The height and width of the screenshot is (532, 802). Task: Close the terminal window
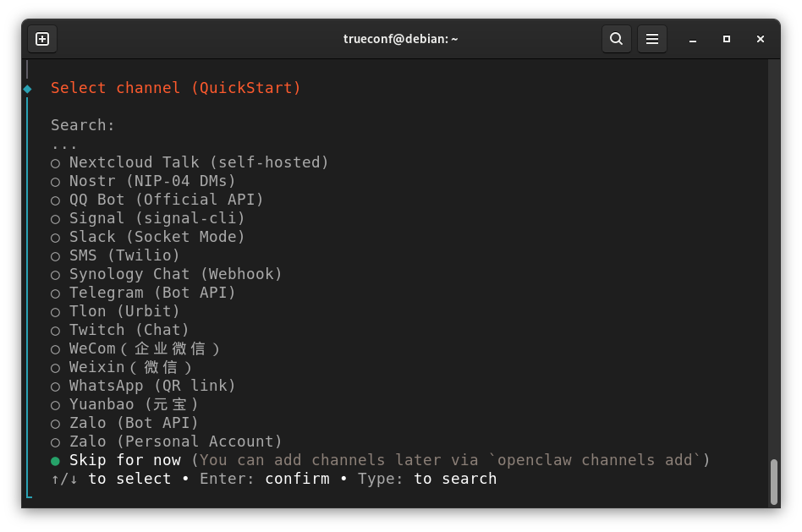tap(760, 39)
